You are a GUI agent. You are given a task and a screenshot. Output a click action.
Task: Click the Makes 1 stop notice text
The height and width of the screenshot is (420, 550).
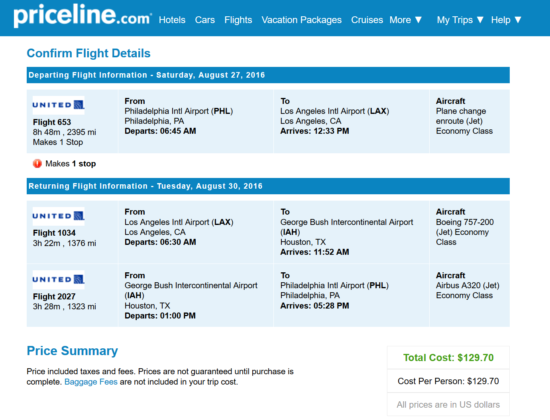click(x=71, y=164)
